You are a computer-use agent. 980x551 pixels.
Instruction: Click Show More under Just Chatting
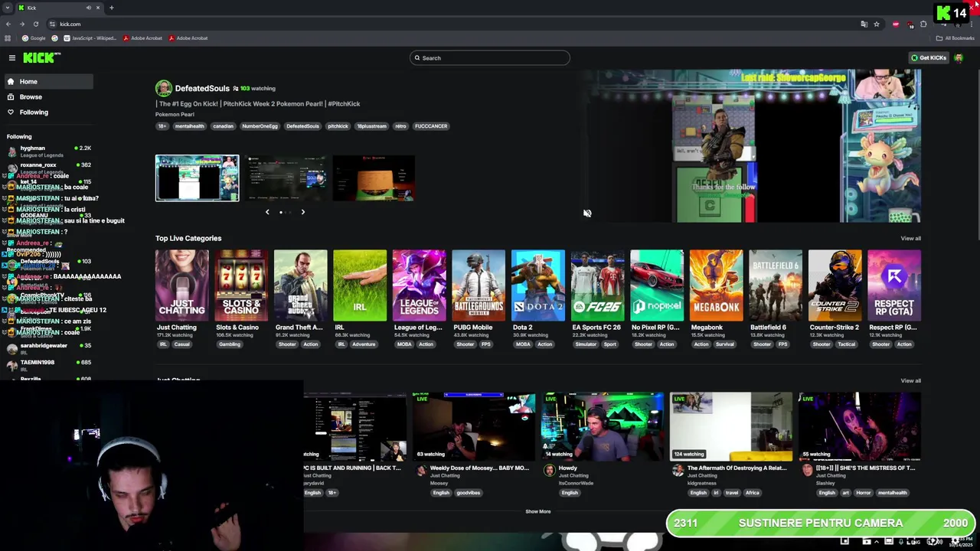pos(537,511)
